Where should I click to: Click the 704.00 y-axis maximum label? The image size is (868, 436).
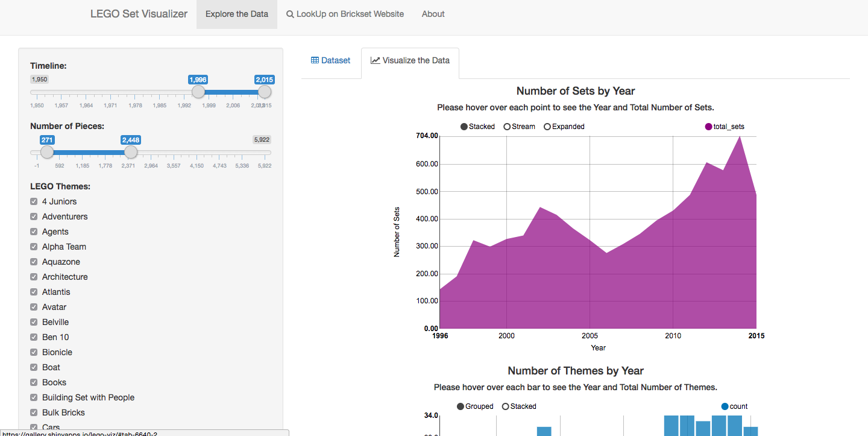[x=427, y=136]
